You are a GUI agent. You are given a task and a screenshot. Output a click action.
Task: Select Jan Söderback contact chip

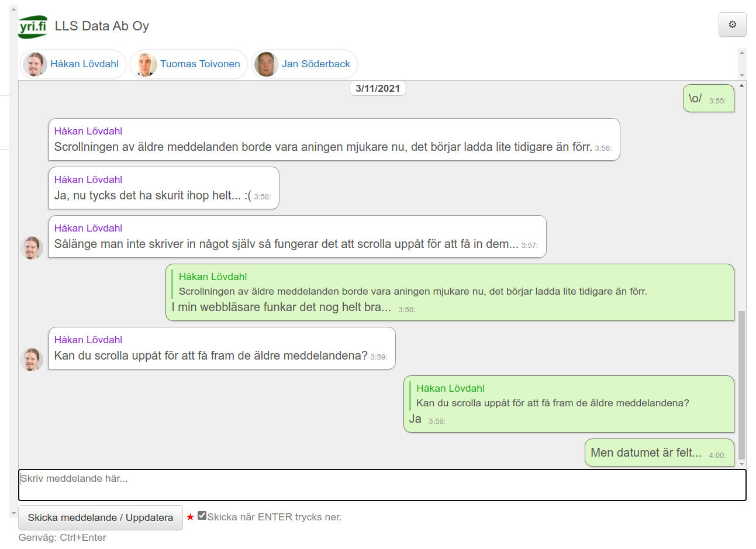pyautogui.click(x=304, y=64)
